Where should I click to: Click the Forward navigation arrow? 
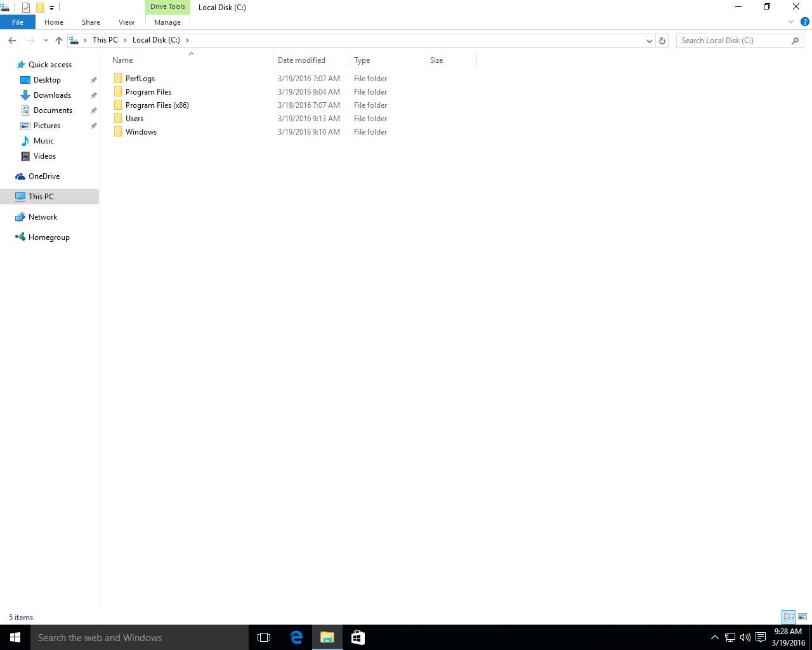coord(30,40)
